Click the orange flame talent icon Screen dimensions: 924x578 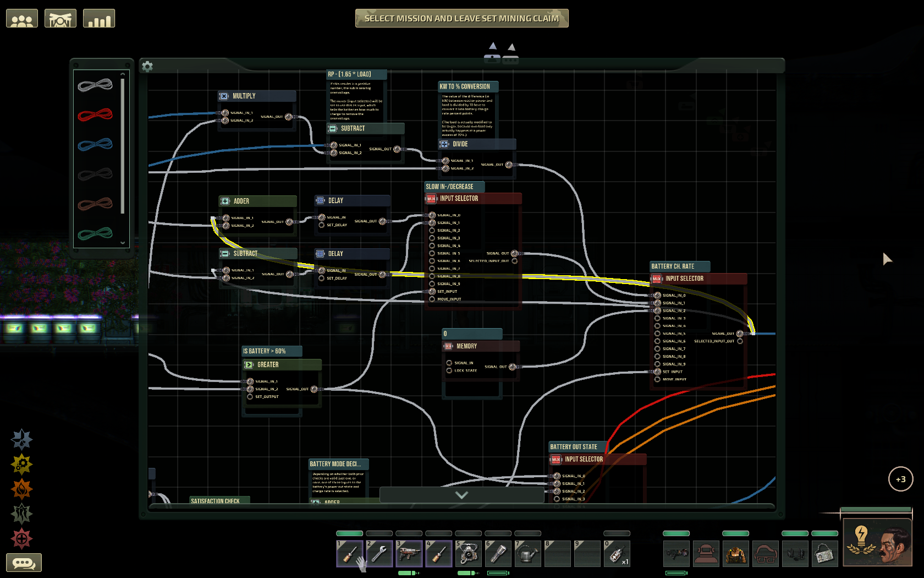pos(22,489)
